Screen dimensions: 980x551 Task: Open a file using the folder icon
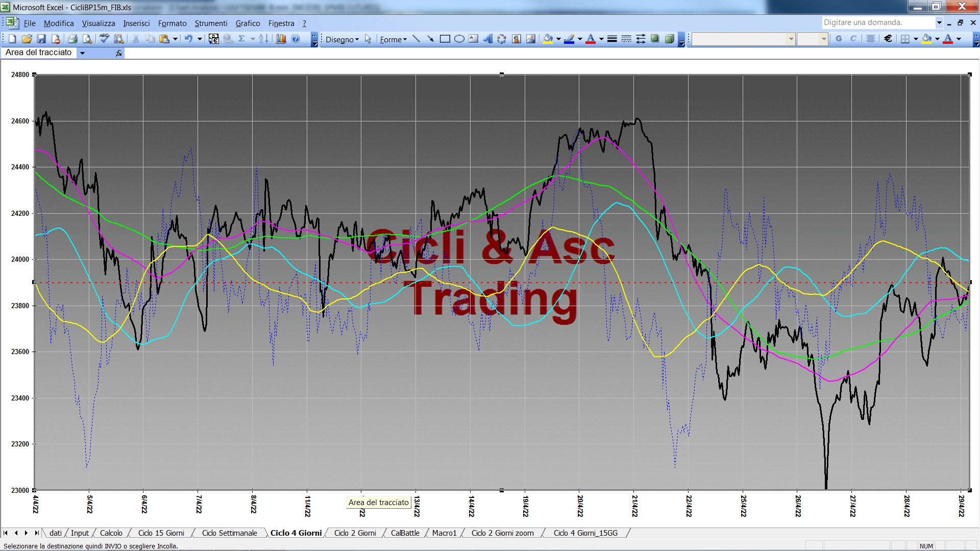click(27, 39)
